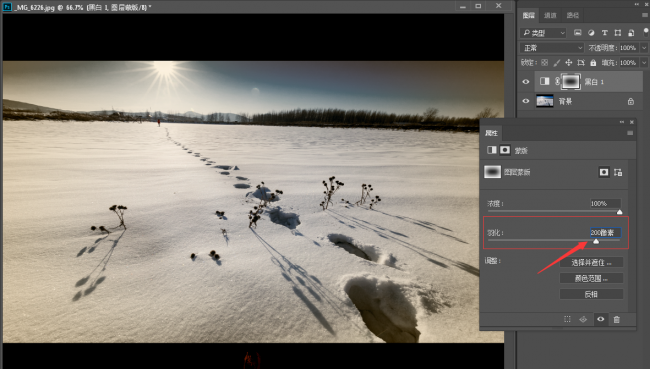
Task: Click the smart object filter icon
Action: (631, 33)
